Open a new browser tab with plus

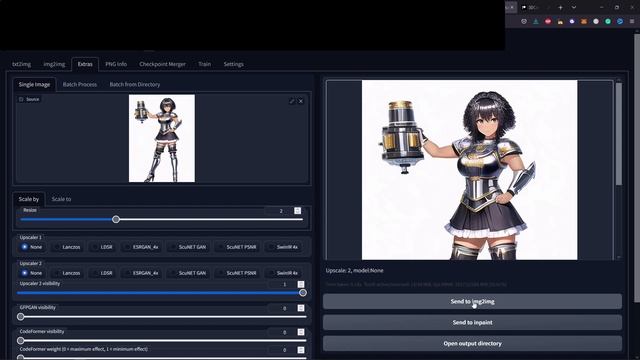(560, 7)
